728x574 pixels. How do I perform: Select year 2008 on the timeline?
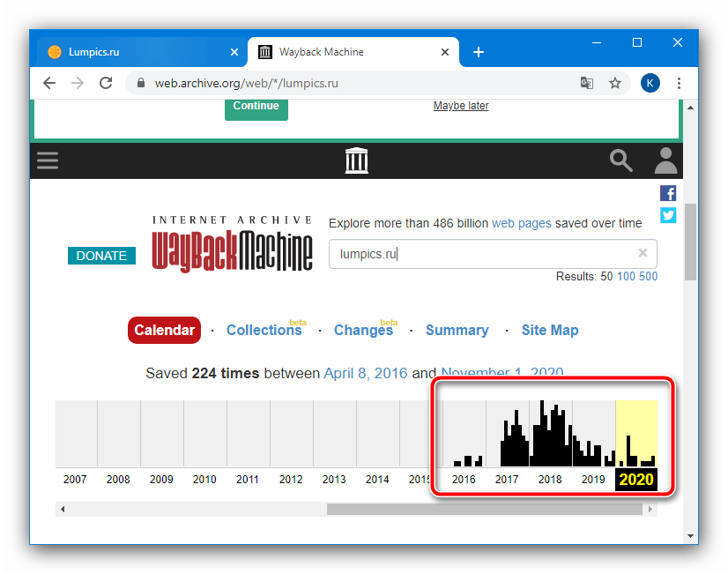(x=118, y=480)
